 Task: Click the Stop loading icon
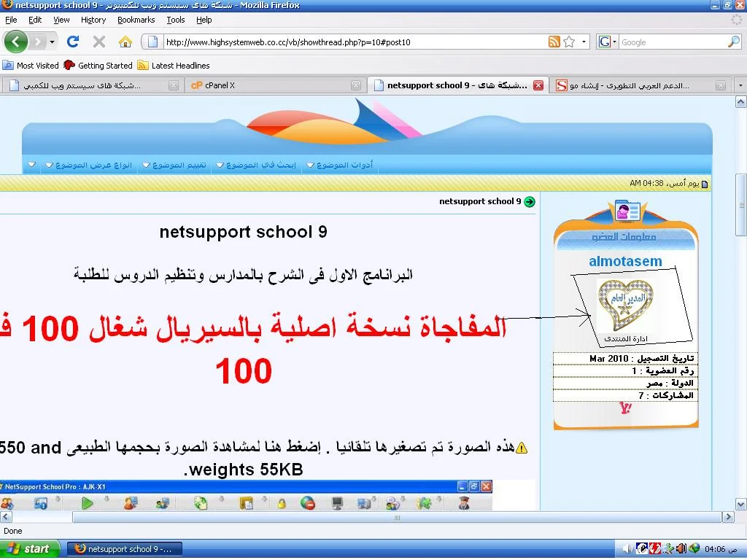(x=99, y=42)
